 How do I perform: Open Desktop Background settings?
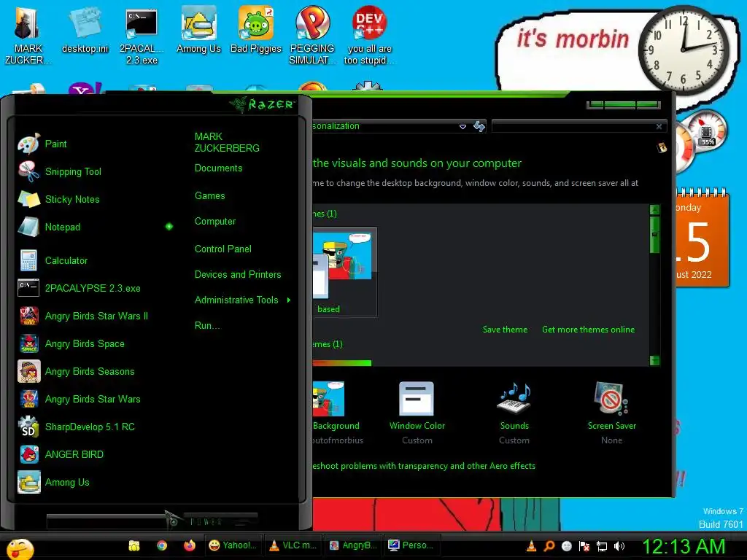tap(336, 413)
